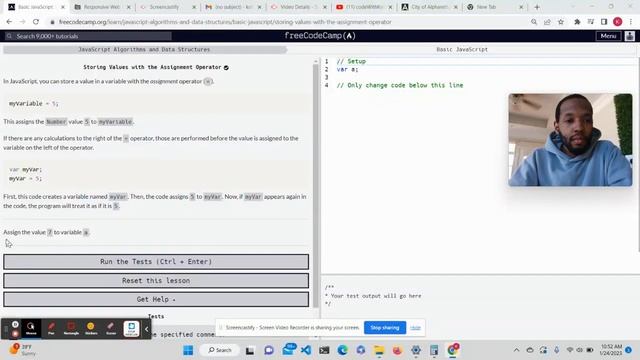This screenshot has height=360, width=640.
Task: Open JavaScript Algorithms and Data Structures breadcrumb
Action: coord(144,49)
